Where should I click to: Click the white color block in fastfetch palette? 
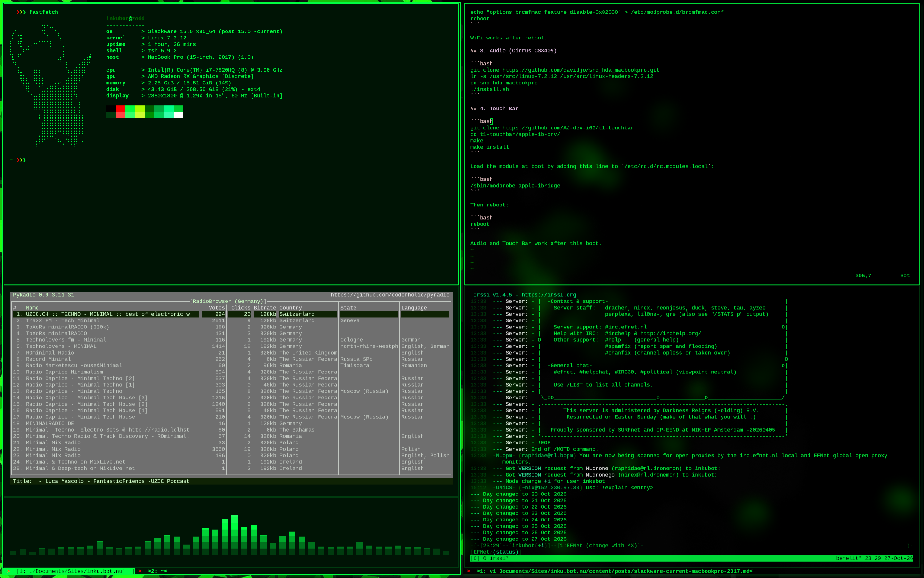(x=178, y=115)
